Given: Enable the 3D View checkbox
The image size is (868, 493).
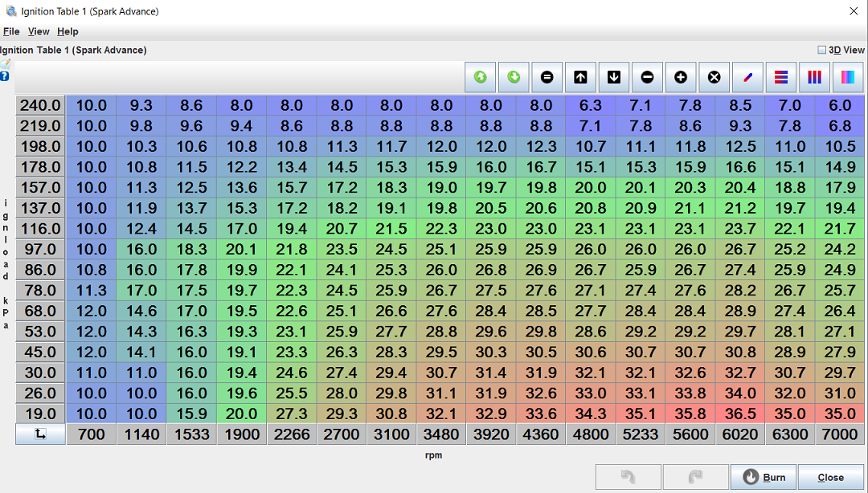Looking at the screenshot, I should 822,50.
